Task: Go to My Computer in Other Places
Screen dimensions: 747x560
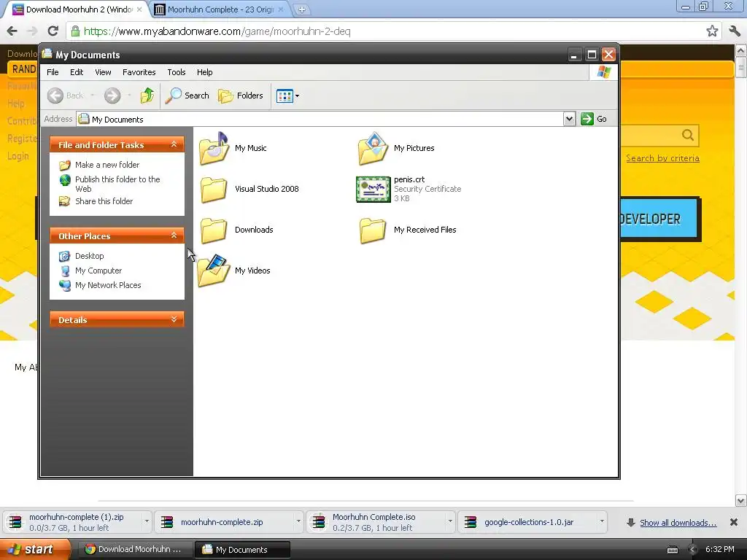Action: (98, 271)
